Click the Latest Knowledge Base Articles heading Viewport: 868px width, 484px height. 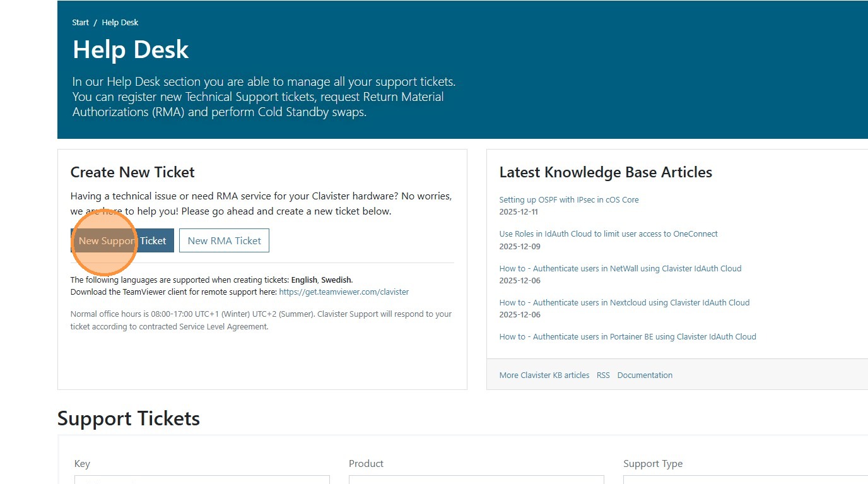606,172
